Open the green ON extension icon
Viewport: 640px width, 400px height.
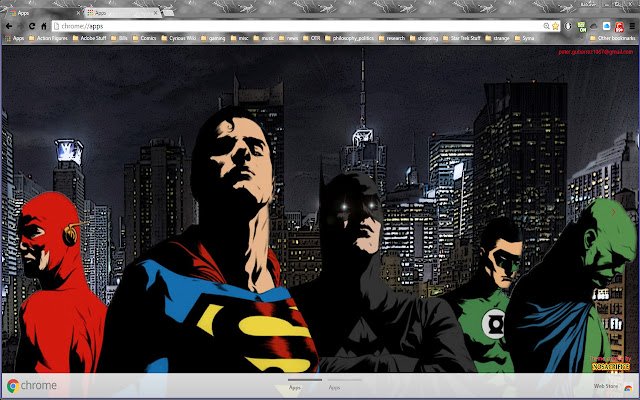tap(582, 27)
